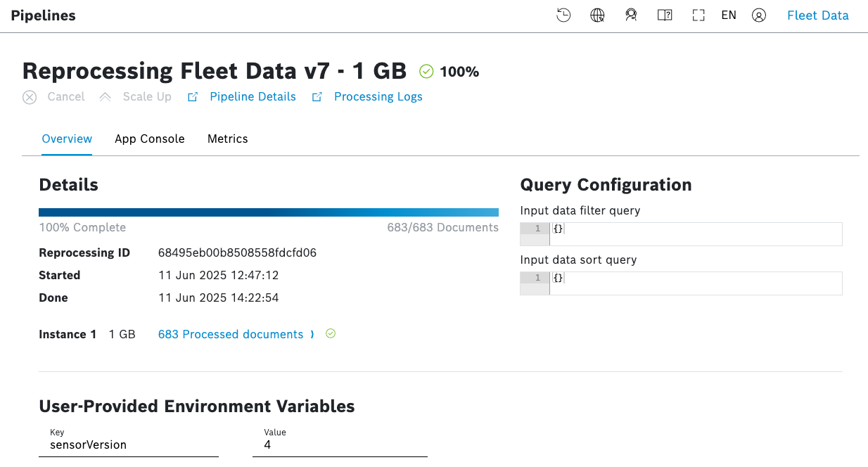Open the EN language selector
The width and height of the screenshot is (868, 467).
pos(729,15)
